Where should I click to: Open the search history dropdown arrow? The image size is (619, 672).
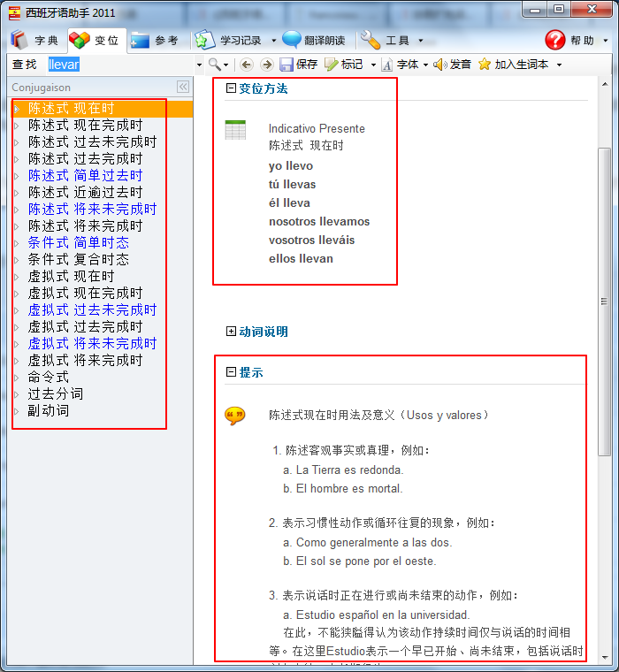click(x=199, y=65)
